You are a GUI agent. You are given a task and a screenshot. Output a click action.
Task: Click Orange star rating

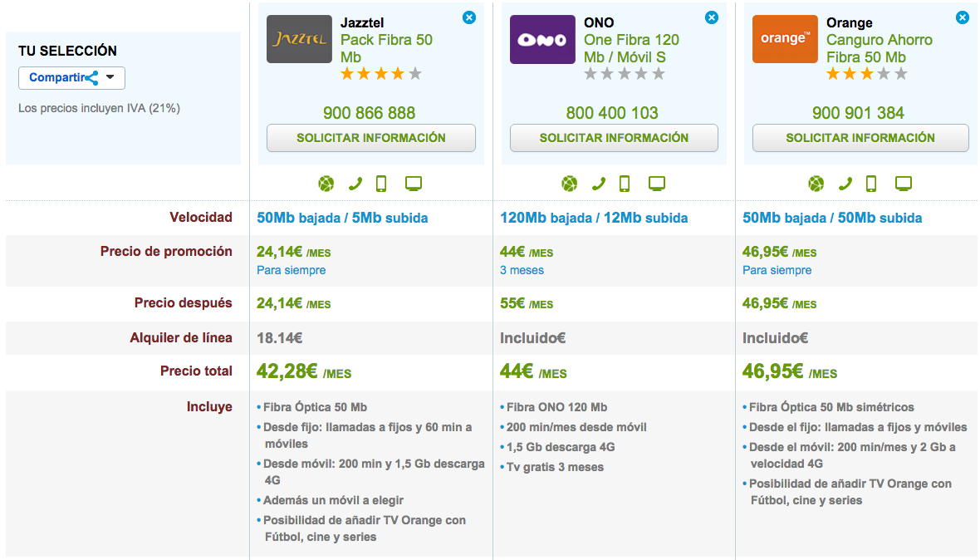(x=866, y=74)
